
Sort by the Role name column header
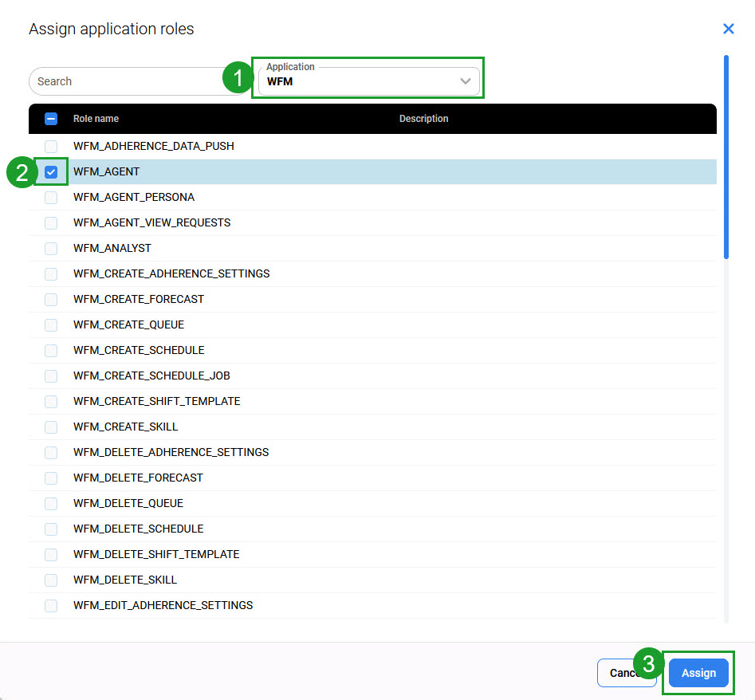pos(96,119)
